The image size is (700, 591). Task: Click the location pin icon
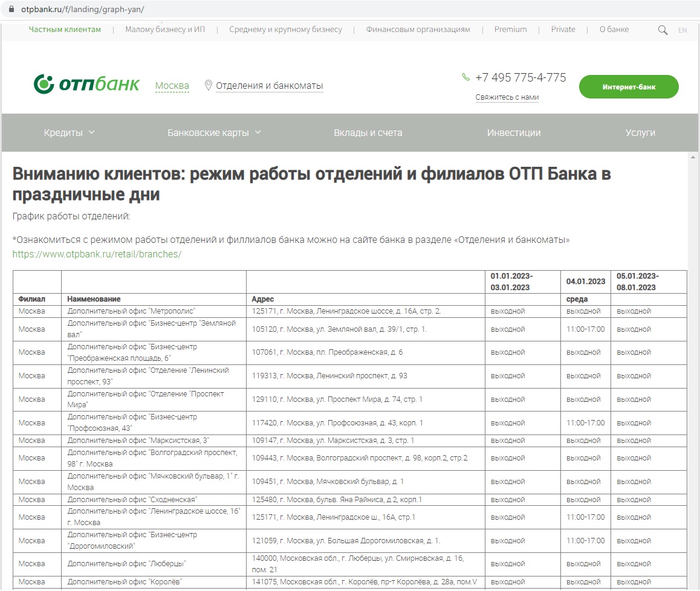pyautogui.click(x=208, y=85)
